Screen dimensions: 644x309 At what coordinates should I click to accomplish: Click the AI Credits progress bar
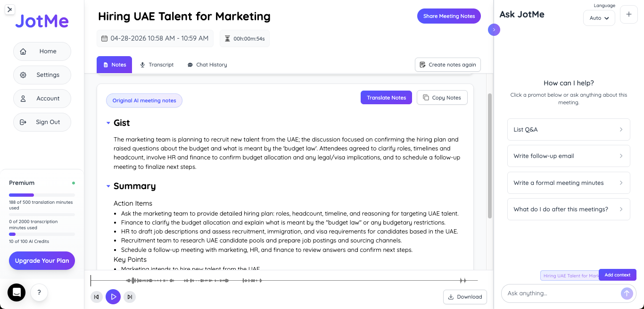click(x=42, y=234)
